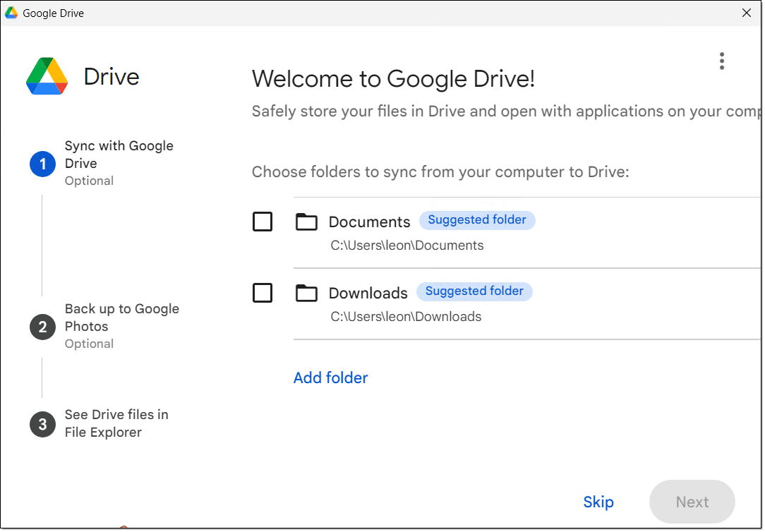Click the Documents folder icon

point(306,222)
